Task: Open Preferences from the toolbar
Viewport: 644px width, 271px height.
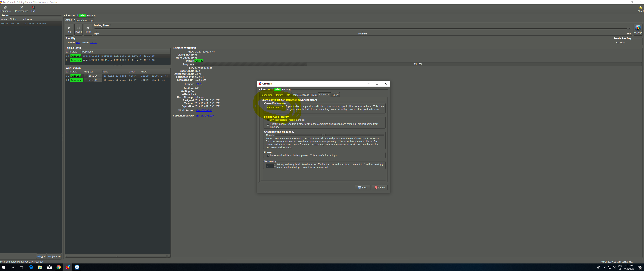Action: point(21,9)
